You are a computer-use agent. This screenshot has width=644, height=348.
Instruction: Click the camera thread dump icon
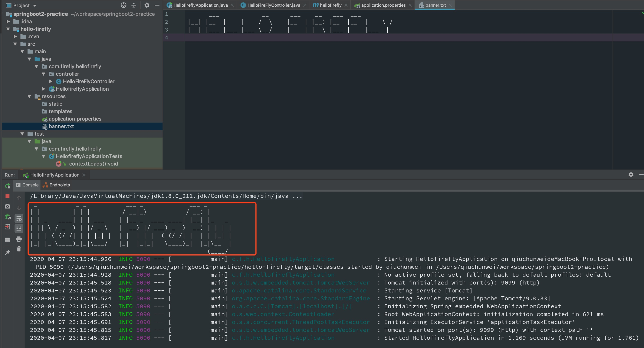click(x=7, y=206)
